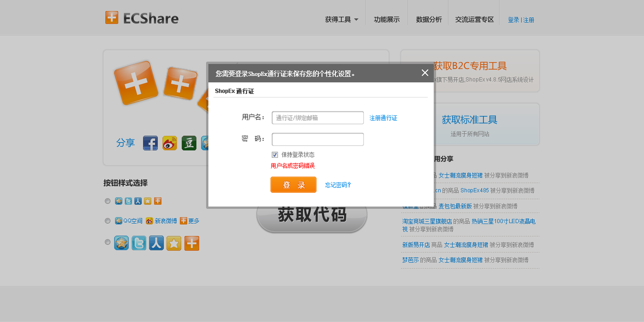Click the ECShare logo

coord(142,18)
